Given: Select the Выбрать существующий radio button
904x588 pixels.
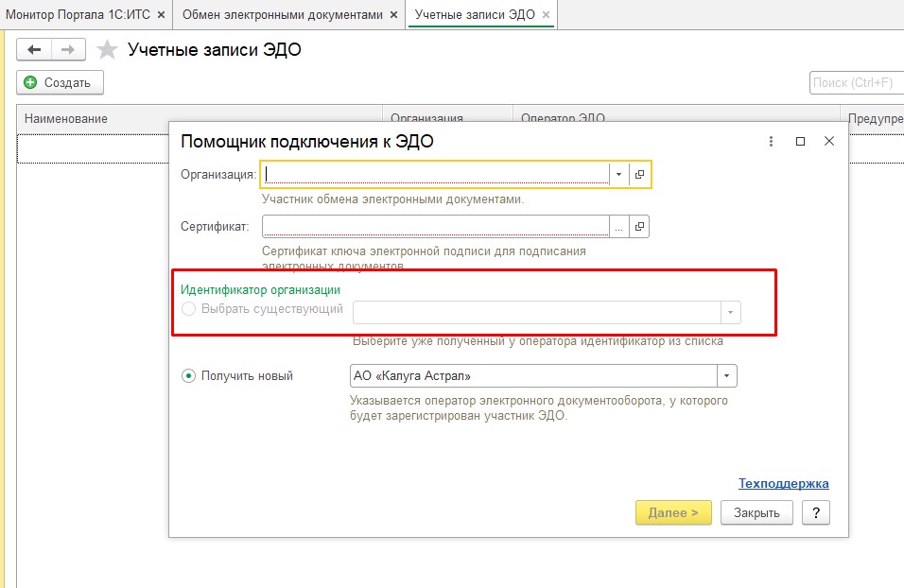Looking at the screenshot, I should (188, 309).
